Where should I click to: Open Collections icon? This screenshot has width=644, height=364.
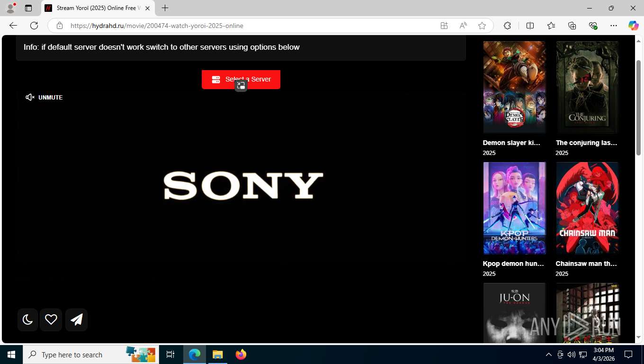[x=572, y=26]
